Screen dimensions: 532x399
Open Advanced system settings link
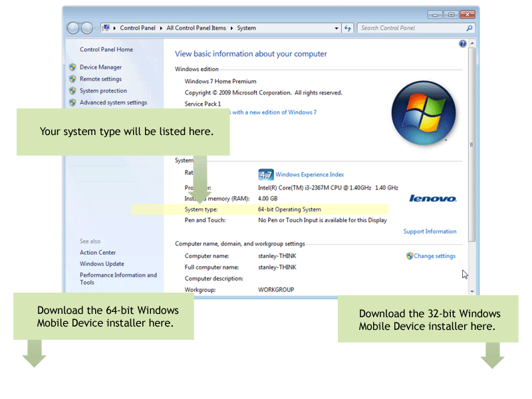[x=113, y=102]
